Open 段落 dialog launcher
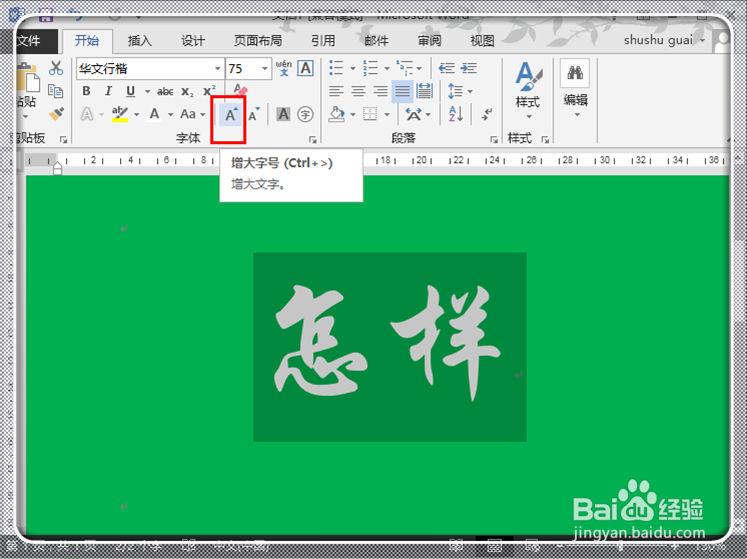Image resolution: width=747 pixels, height=559 pixels. pyautogui.click(x=494, y=139)
